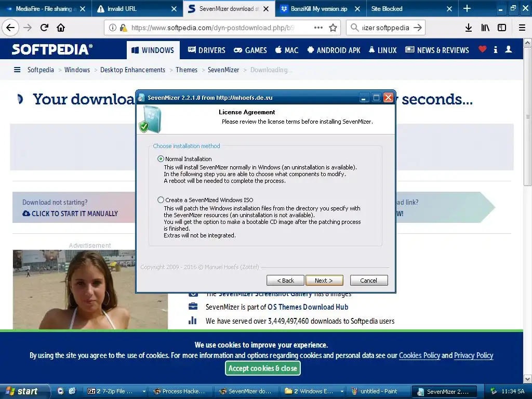Image resolution: width=532 pixels, height=399 pixels.
Task: Open the WINDOWS section in Softpedia nav
Action: (x=153, y=50)
